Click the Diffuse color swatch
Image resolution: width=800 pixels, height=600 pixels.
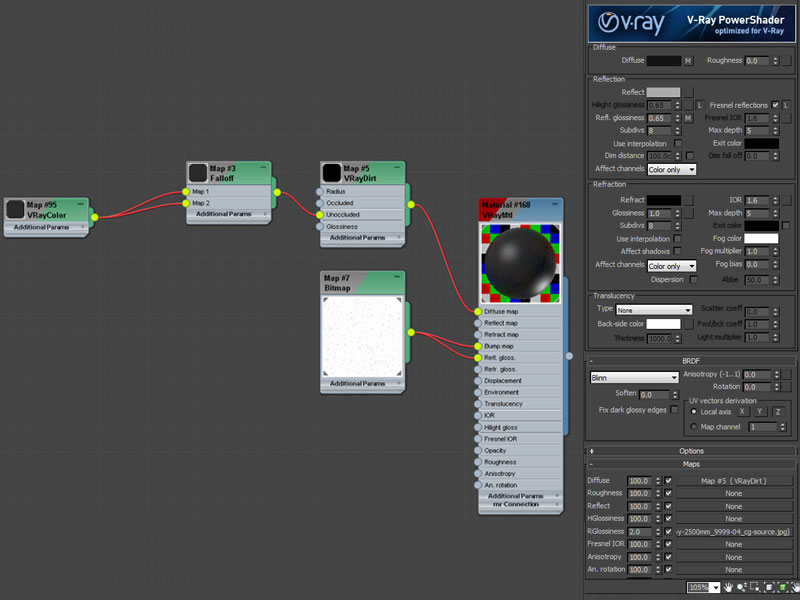coord(664,61)
